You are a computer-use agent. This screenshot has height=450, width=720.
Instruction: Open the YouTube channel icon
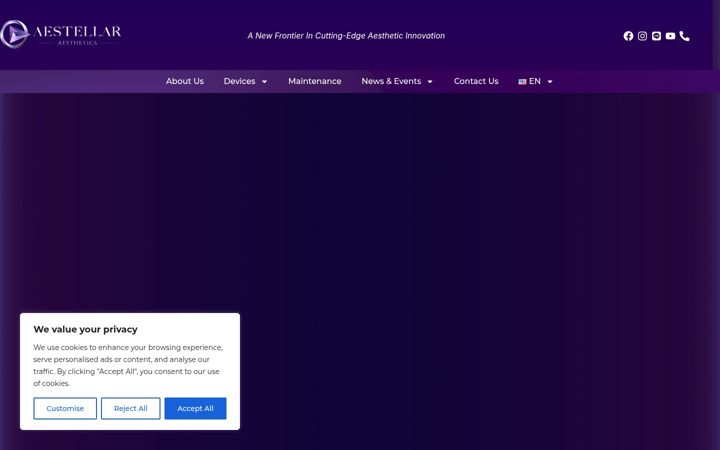[670, 36]
